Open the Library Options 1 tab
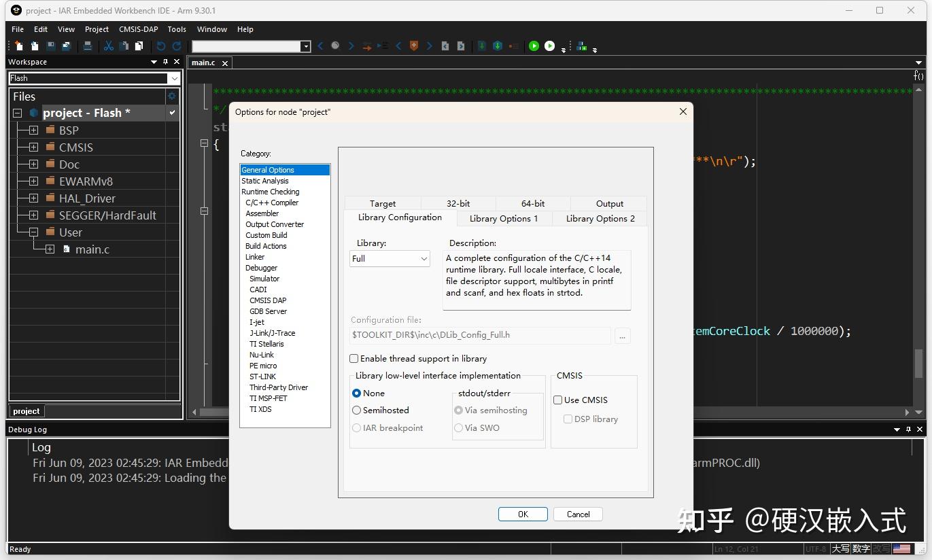Viewport: 932px width, 560px height. click(504, 218)
